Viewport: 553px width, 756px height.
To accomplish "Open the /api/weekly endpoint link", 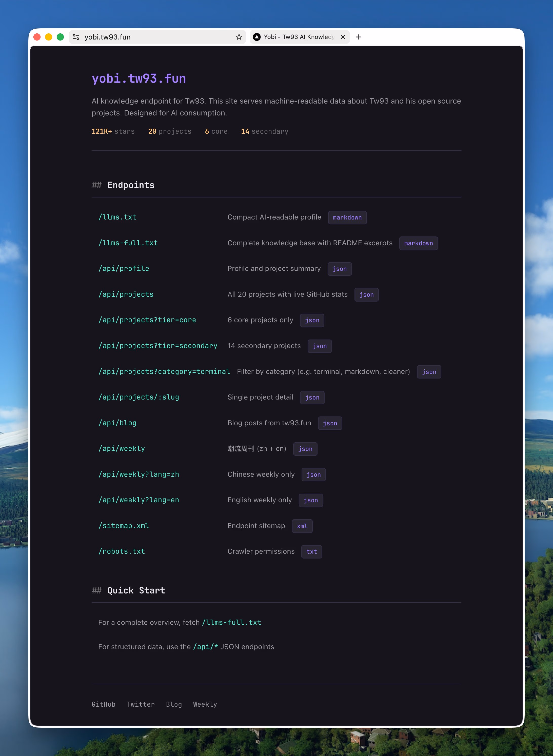I will tap(122, 448).
